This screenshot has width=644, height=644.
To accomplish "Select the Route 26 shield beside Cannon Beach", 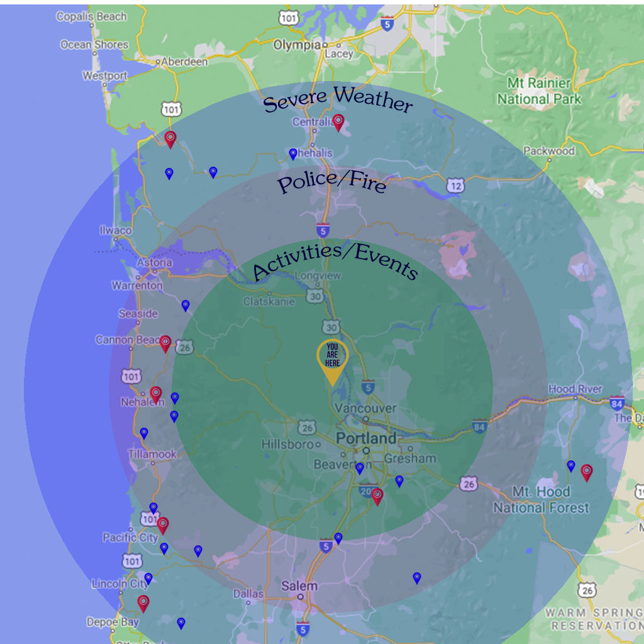I will tap(184, 347).
